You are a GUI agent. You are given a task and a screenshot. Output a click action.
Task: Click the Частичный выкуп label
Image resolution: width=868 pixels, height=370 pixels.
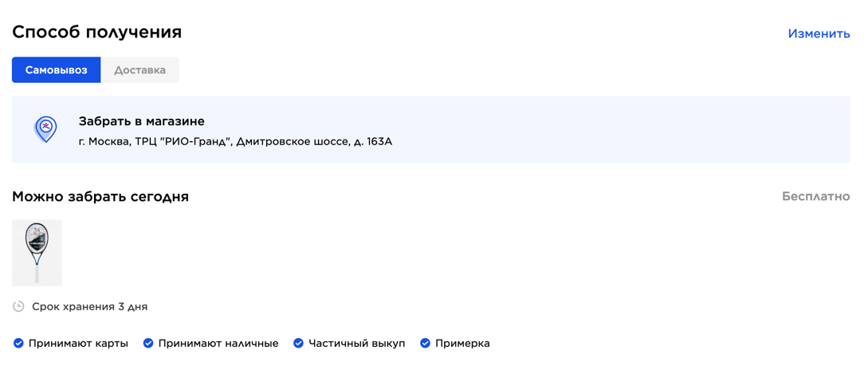pyautogui.click(x=357, y=344)
